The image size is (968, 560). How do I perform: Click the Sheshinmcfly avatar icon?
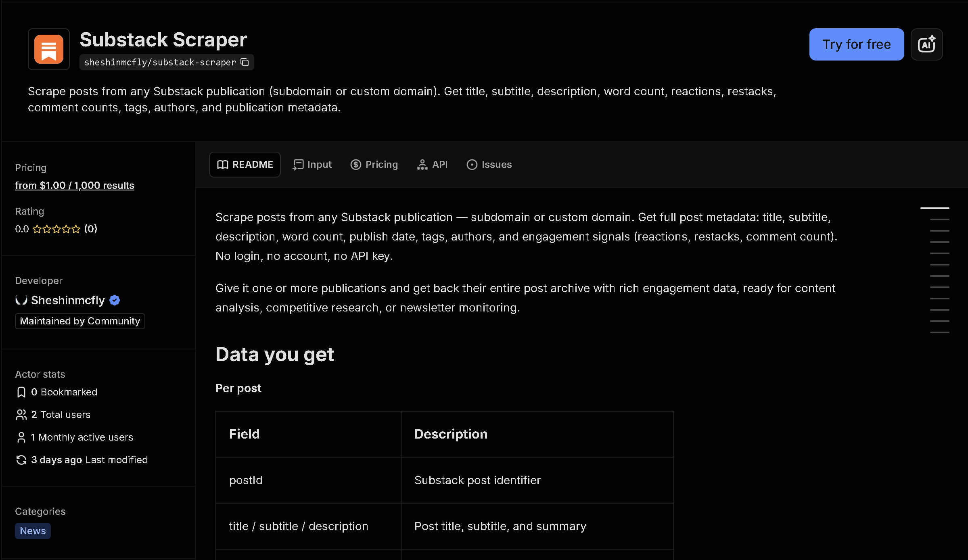coord(21,300)
